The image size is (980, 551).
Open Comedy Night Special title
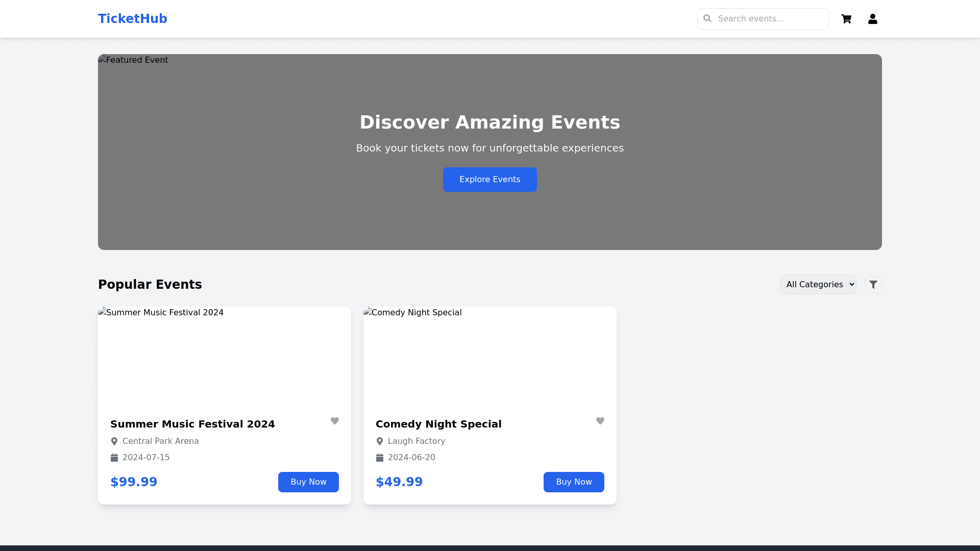pos(438,424)
